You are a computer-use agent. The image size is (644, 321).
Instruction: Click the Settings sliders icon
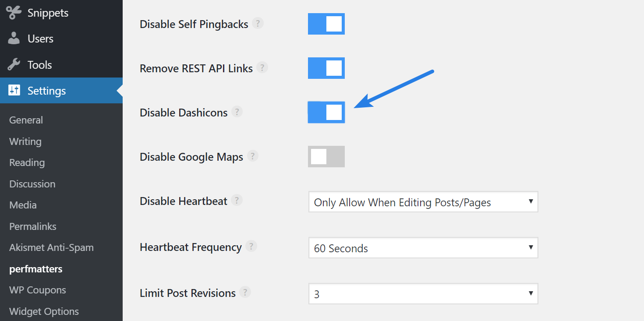[14, 91]
